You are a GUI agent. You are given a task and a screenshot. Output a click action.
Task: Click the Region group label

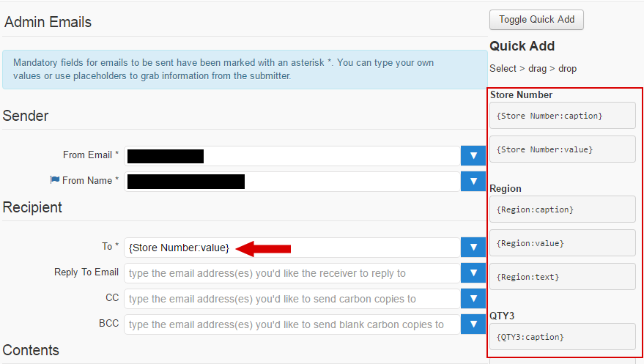point(506,189)
